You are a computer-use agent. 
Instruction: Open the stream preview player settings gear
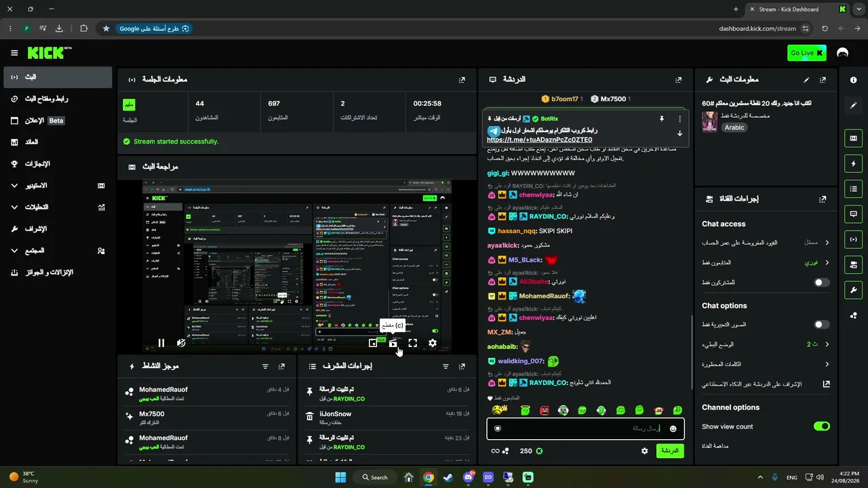(x=433, y=343)
